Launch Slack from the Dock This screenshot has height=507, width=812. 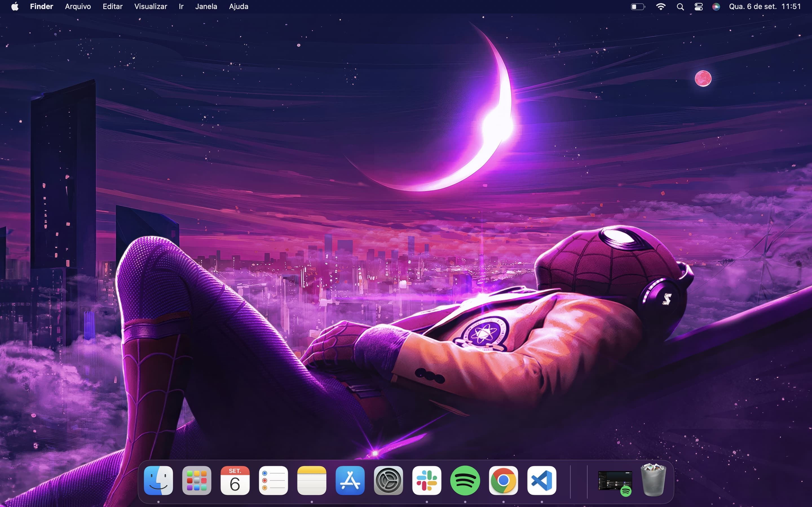coord(427,480)
